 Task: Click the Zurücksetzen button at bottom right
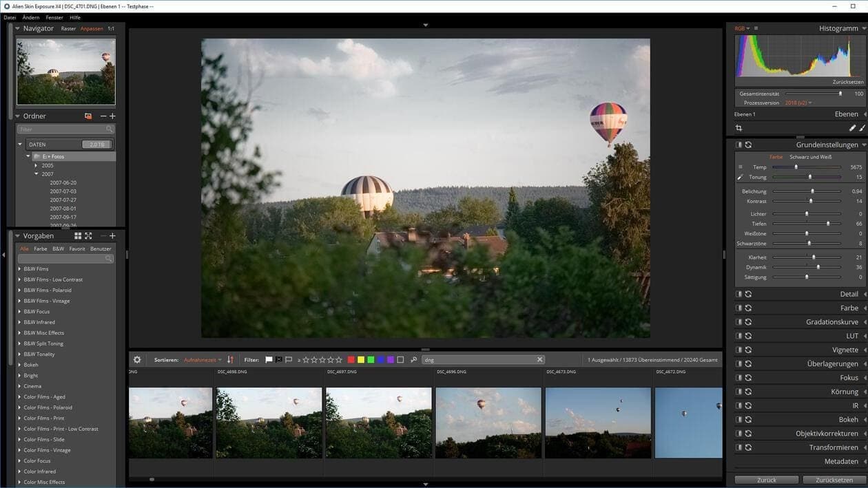[834, 480]
